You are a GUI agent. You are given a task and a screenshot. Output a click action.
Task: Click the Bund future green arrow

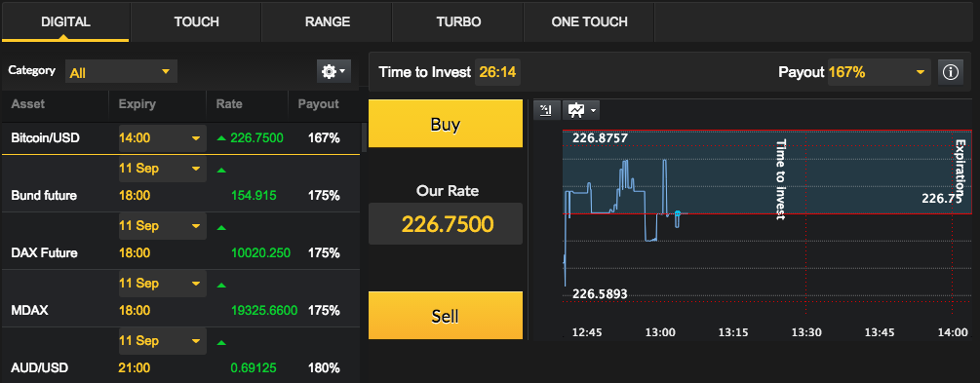(x=220, y=170)
